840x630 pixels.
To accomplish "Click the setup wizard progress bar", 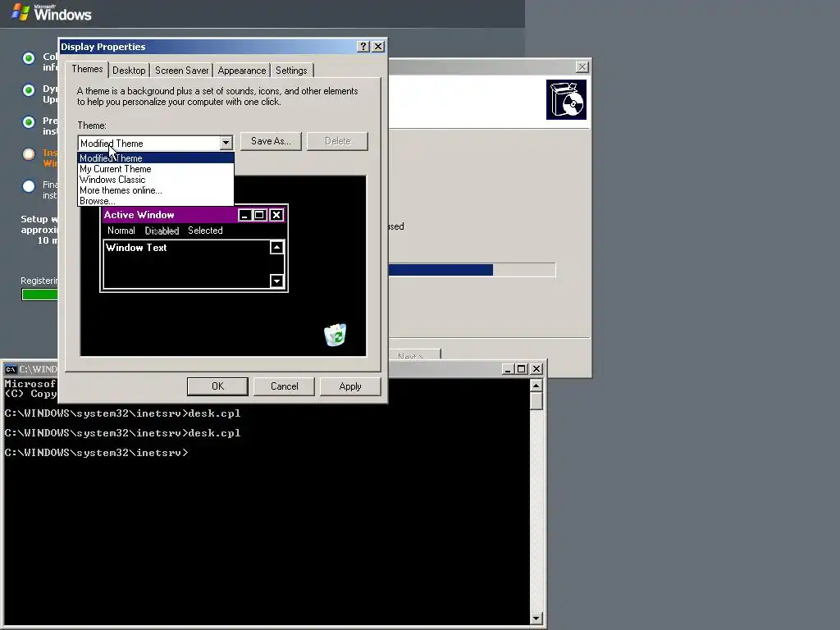I will [472, 269].
